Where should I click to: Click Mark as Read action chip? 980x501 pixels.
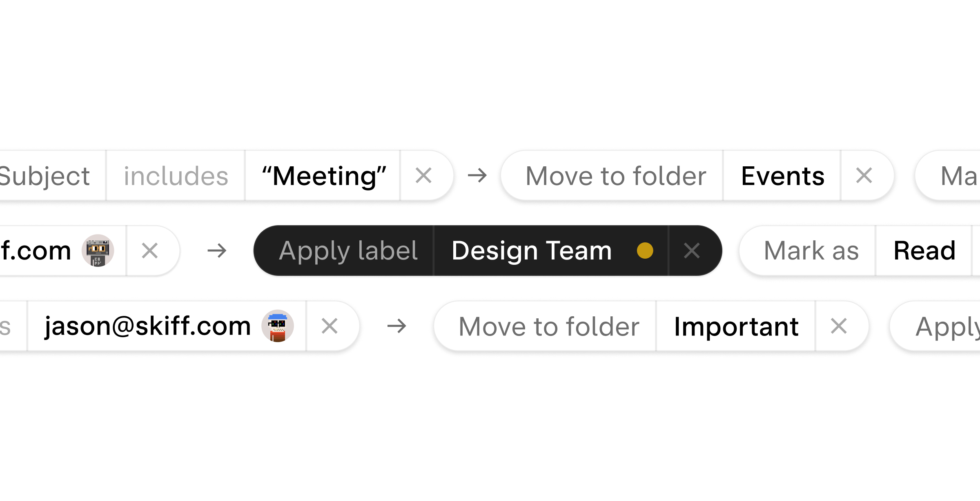coord(862,250)
